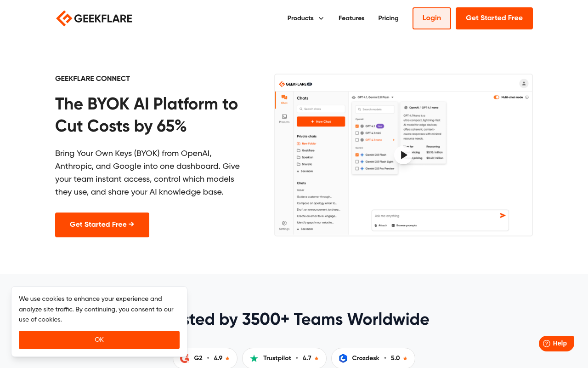Open the Pricing page

[388, 18]
